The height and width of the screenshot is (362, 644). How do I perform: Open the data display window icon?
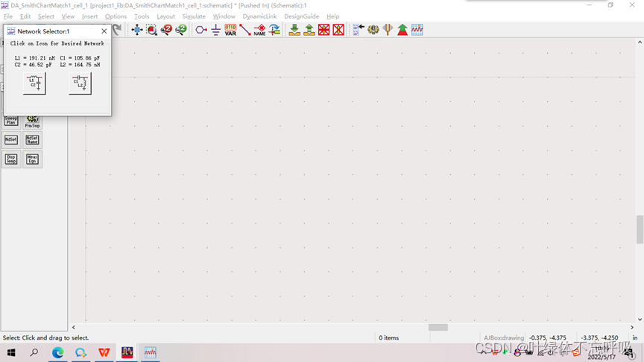[417, 30]
